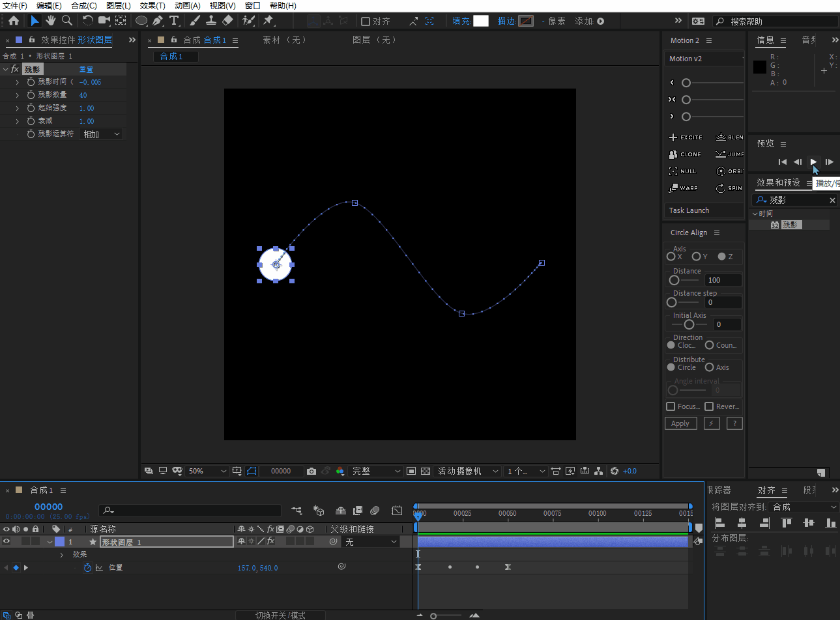Select the Counterclockwise direction radio button
Screen dimensions: 840x620
coord(709,345)
